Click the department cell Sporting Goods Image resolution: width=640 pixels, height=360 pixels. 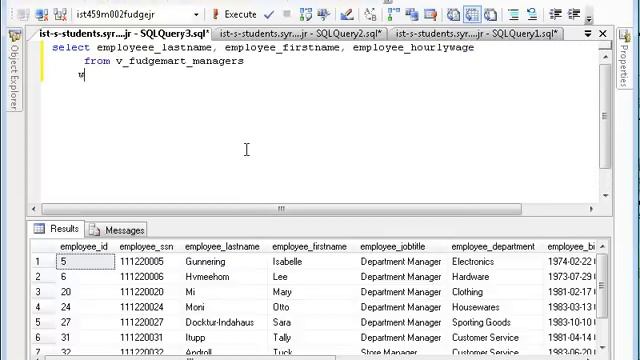pyautogui.click(x=496, y=322)
